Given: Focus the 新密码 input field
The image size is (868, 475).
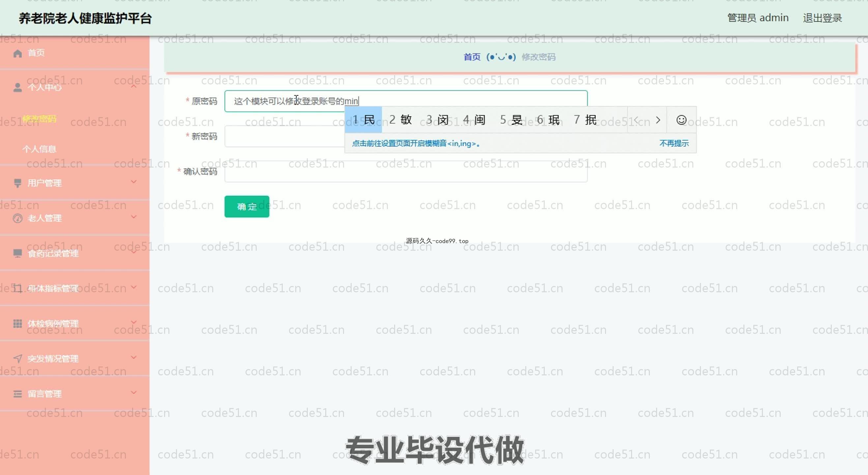Looking at the screenshot, I should coord(406,136).
